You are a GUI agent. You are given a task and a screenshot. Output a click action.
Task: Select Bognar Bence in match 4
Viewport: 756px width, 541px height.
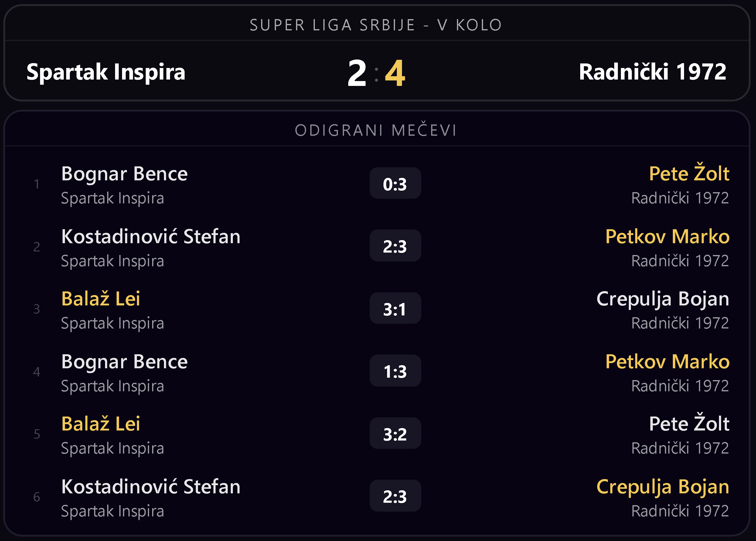(x=124, y=362)
